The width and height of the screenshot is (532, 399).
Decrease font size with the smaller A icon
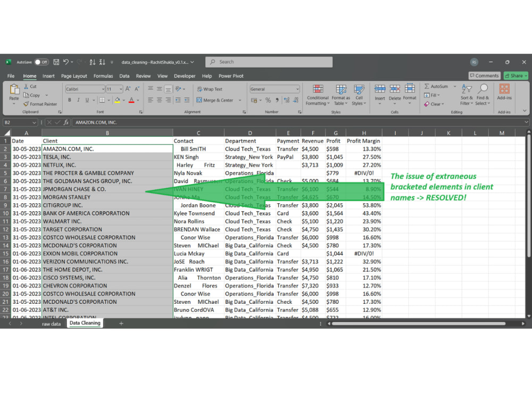coord(137,89)
